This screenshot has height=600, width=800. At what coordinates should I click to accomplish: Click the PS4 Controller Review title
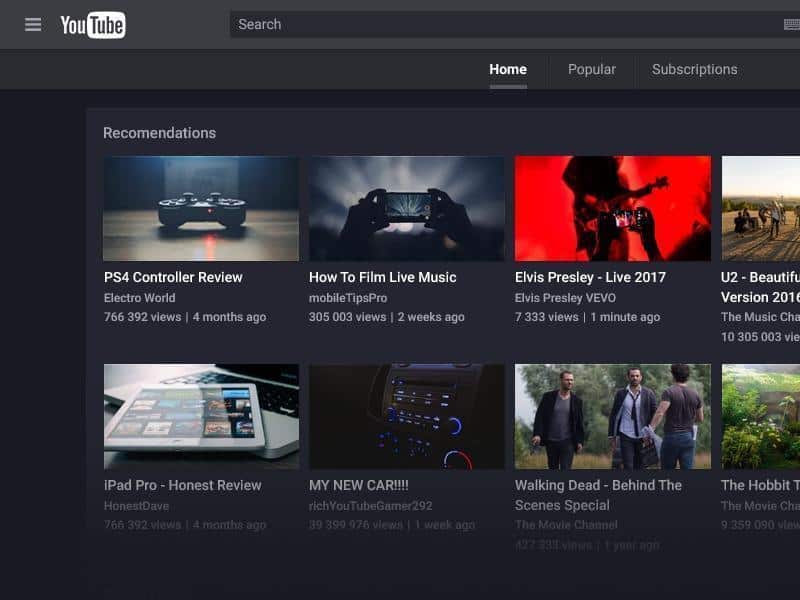pyautogui.click(x=173, y=278)
